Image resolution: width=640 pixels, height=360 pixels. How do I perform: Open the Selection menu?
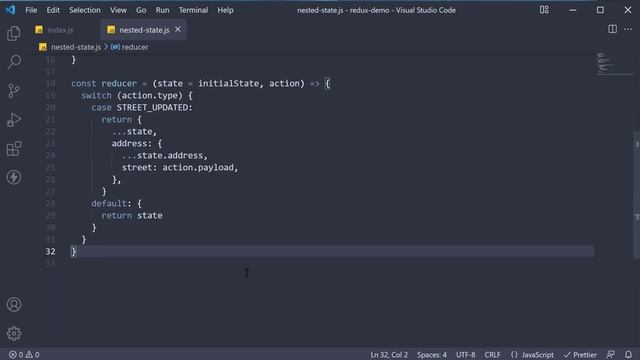tap(84, 10)
